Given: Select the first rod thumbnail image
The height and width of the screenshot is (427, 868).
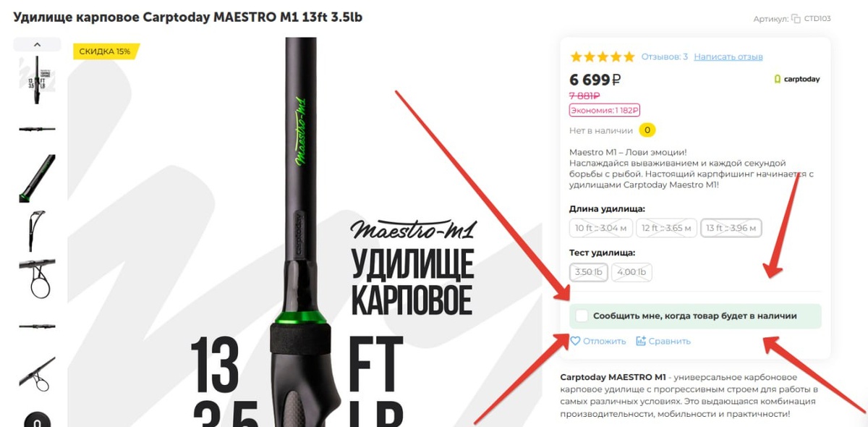Looking at the screenshot, I should click(37, 80).
